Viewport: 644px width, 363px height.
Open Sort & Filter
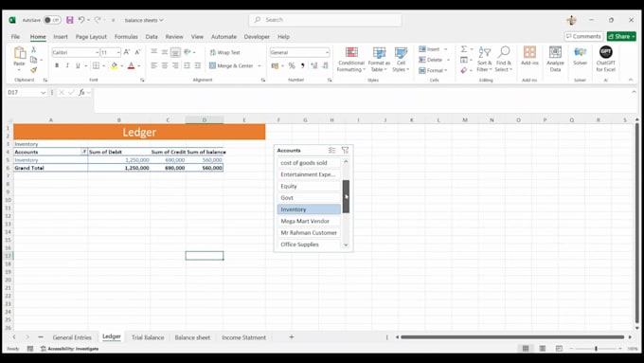point(485,60)
